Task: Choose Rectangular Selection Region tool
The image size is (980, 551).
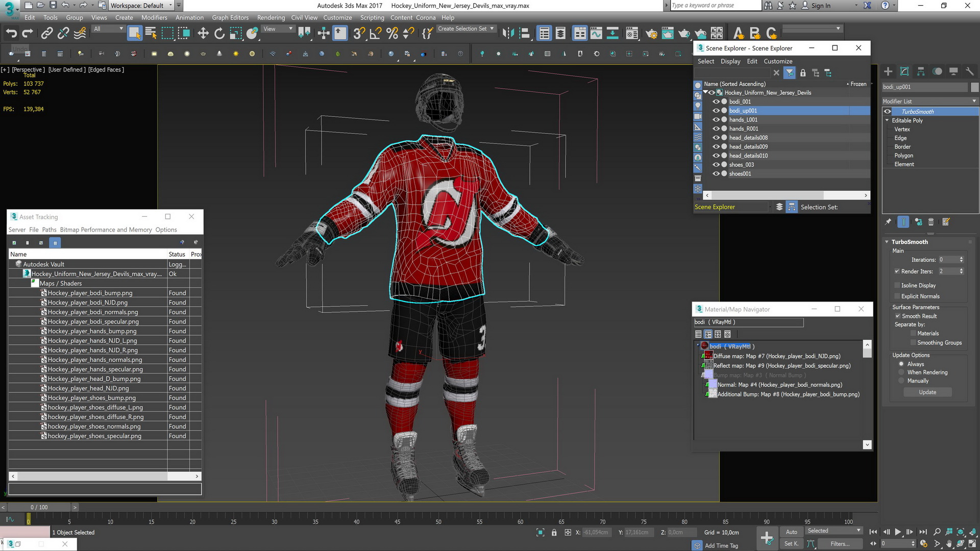Action: pos(167,34)
